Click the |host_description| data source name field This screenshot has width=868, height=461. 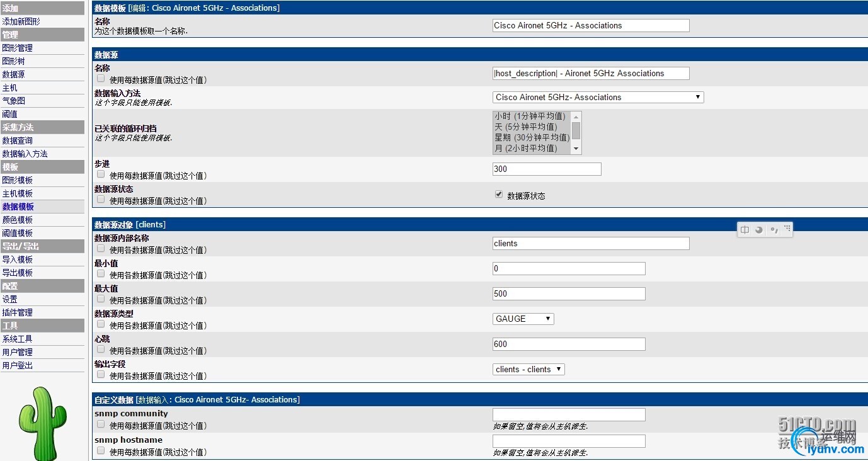tap(591, 73)
